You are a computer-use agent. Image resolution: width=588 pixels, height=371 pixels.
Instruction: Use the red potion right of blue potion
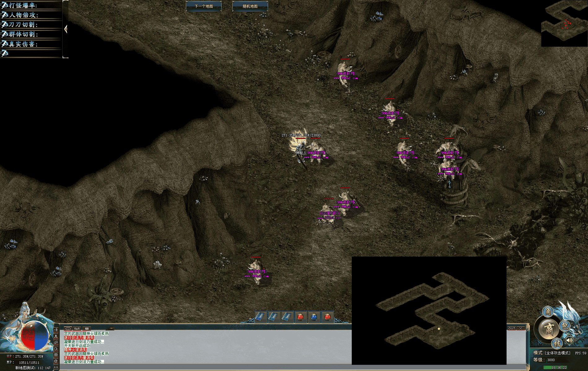pyautogui.click(x=327, y=317)
